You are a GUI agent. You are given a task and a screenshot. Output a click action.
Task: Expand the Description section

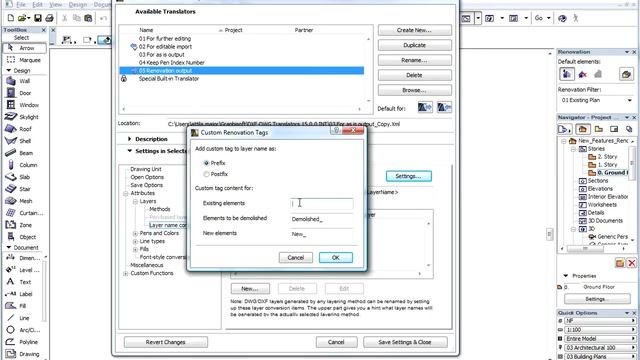(129, 139)
